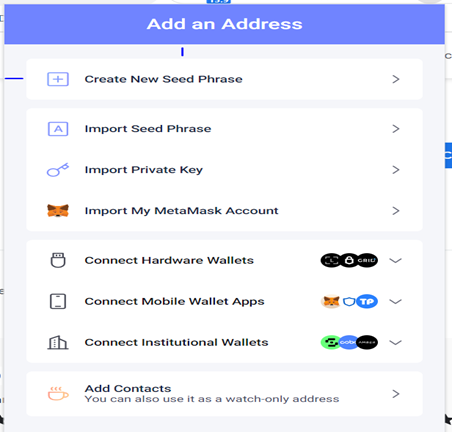Expand the Connect Mobile Wallet Apps chevron

395,301
